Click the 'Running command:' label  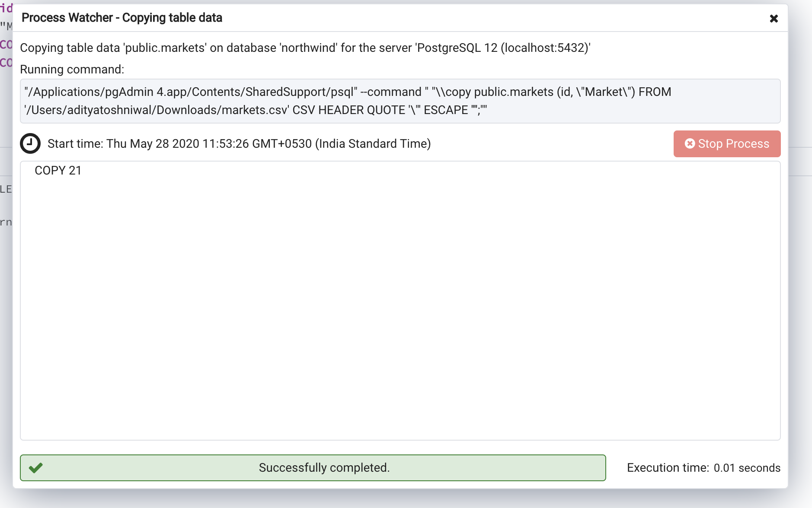pyautogui.click(x=72, y=70)
